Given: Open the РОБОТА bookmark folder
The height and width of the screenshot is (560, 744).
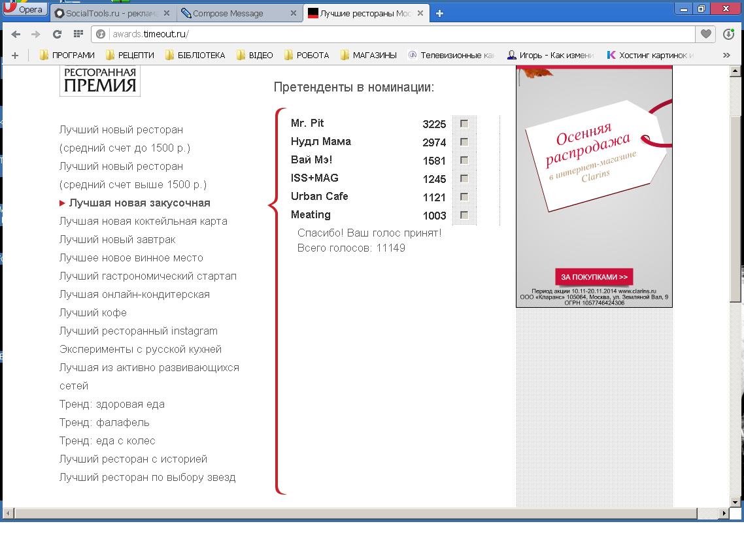Looking at the screenshot, I should [x=307, y=55].
